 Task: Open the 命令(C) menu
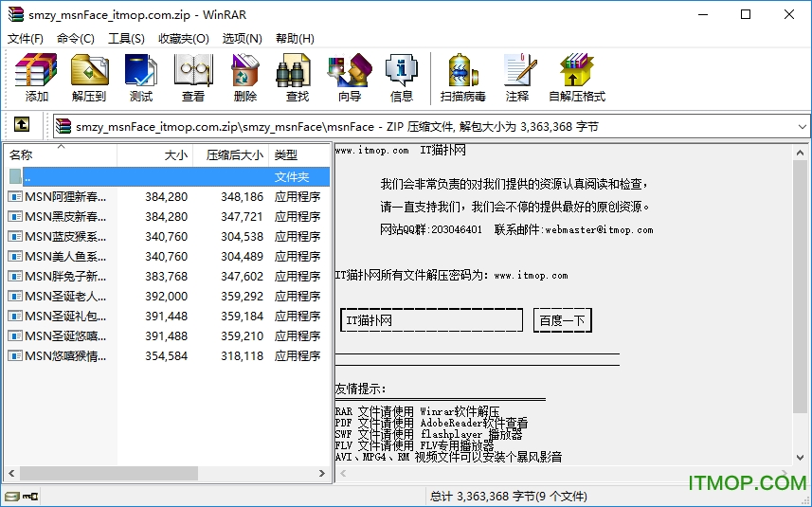pyautogui.click(x=76, y=39)
